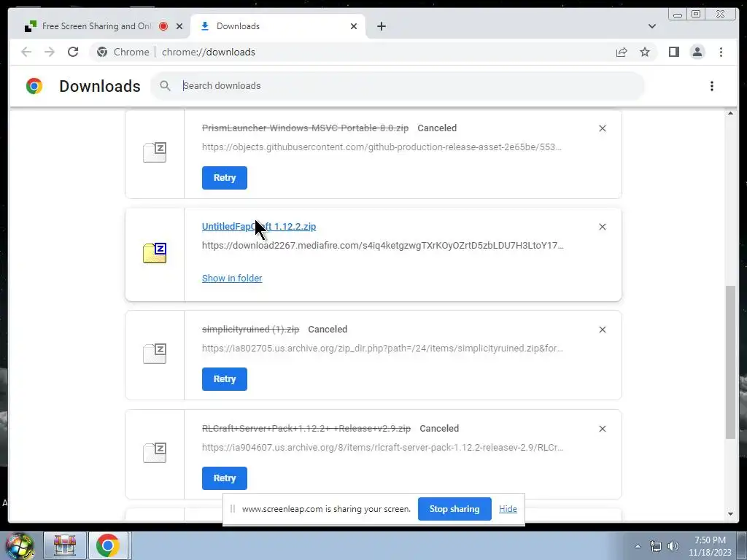The width and height of the screenshot is (747, 560).
Task: Click the scrollbar down arrow
Action: pyautogui.click(x=730, y=514)
